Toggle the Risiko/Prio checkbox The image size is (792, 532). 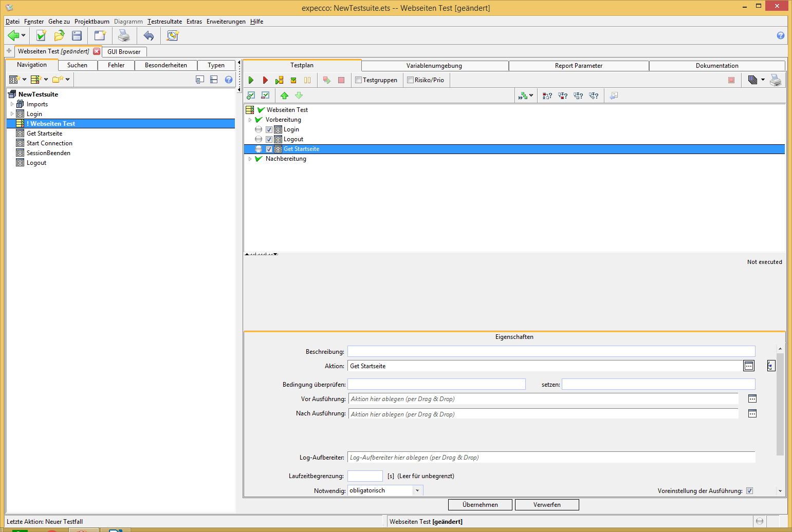coord(410,80)
